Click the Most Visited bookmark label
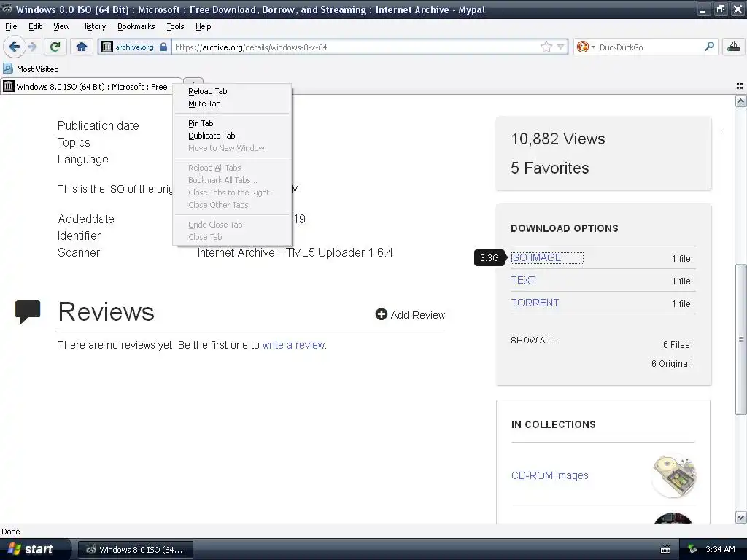Screen dimensions: 747x560 [x=38, y=69]
